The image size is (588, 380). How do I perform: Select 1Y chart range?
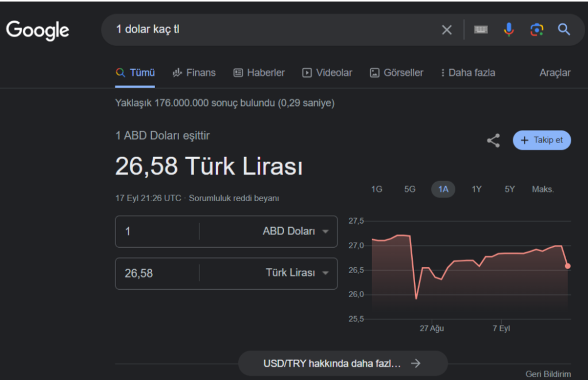(476, 189)
